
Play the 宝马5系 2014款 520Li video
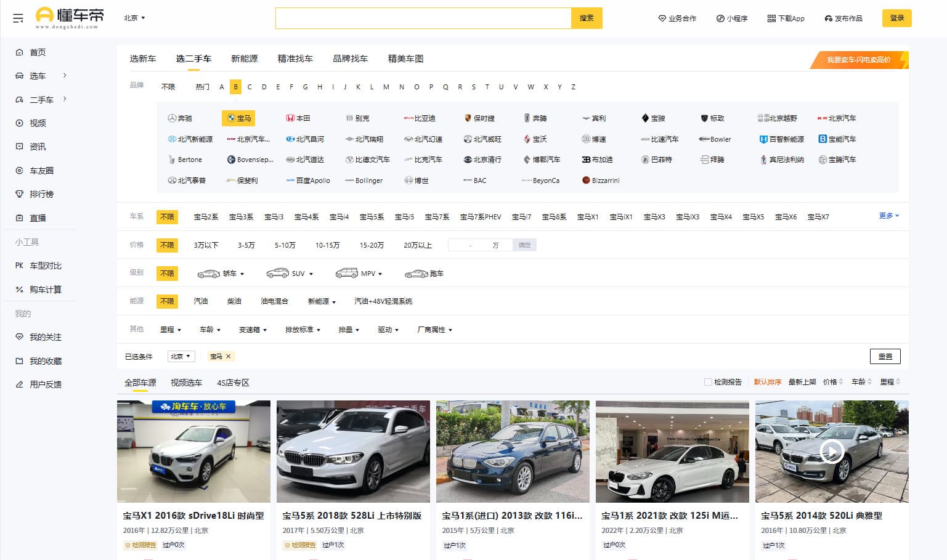[x=832, y=452]
